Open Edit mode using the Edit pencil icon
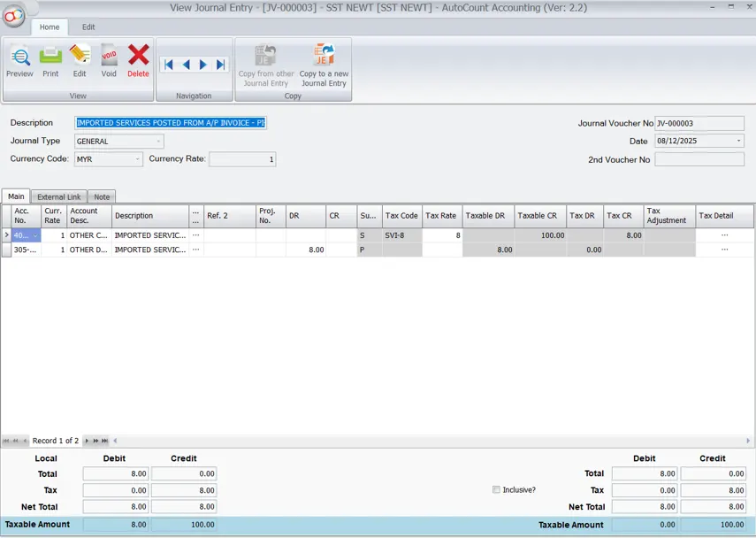Image resolution: width=756 pixels, height=538 pixels. pos(80,60)
